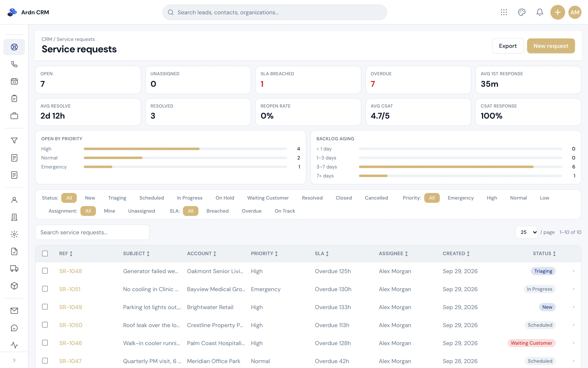
Task: Filter priority by Emergency
Action: pos(460,198)
